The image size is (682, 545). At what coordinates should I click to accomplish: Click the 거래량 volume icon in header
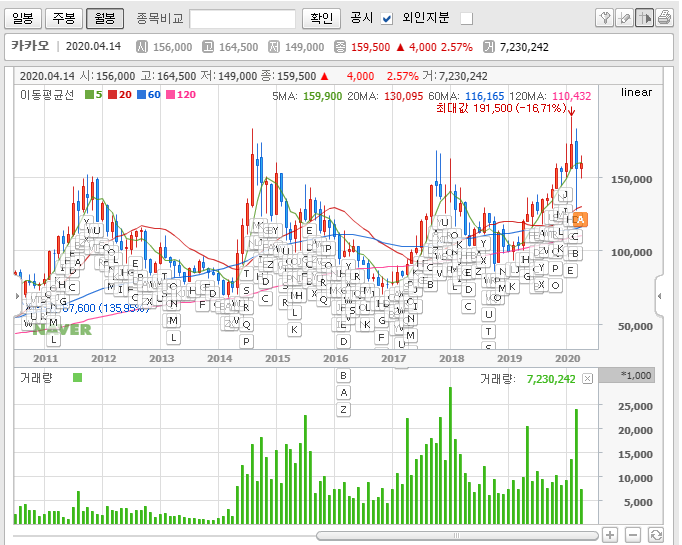click(489, 47)
